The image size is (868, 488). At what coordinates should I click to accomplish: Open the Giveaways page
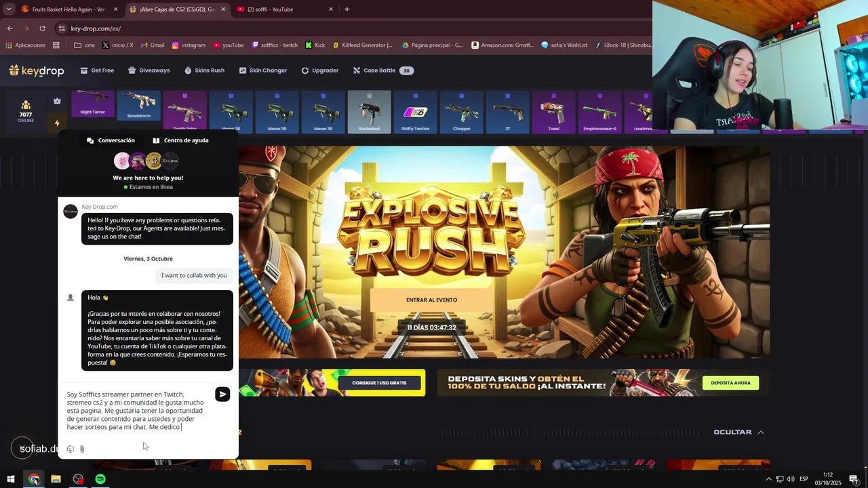pos(149,70)
